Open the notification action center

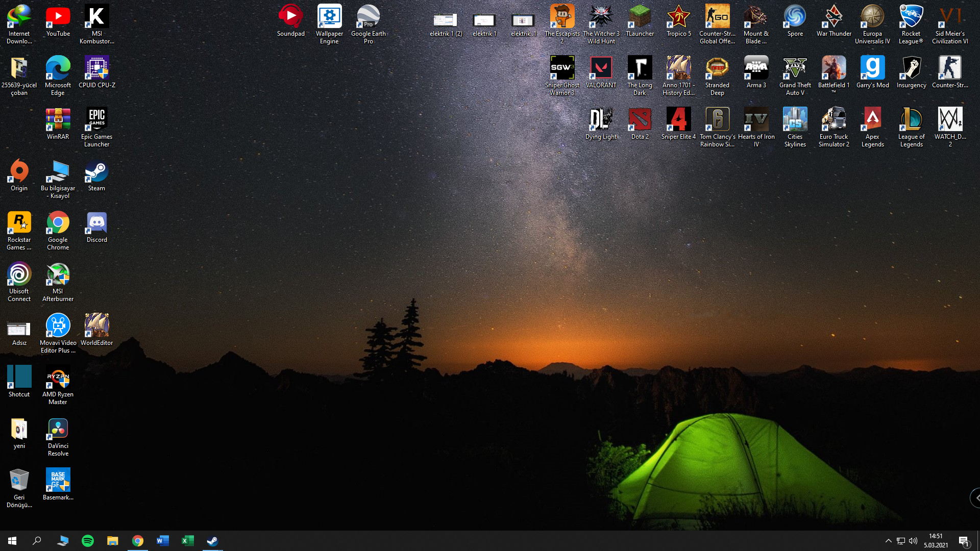pos(964,541)
